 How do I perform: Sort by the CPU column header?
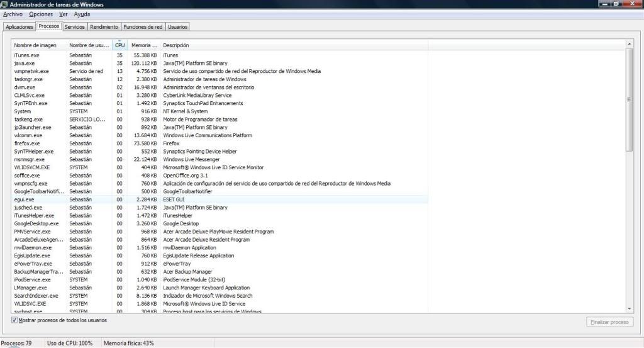click(x=119, y=45)
